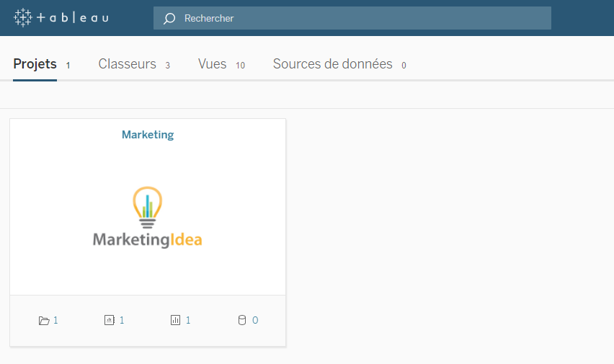
Task: Open the Classeurs tab
Action: click(127, 64)
